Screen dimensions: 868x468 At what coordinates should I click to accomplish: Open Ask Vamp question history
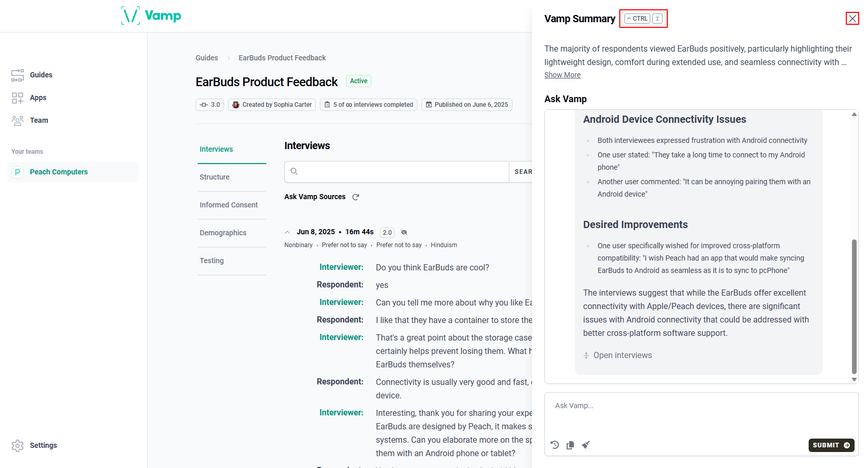[x=555, y=445]
